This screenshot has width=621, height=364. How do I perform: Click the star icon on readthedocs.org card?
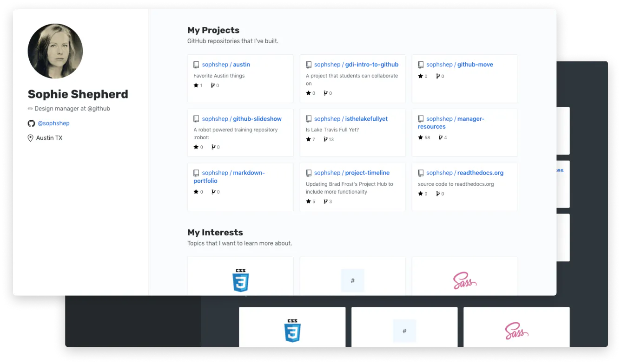pyautogui.click(x=420, y=194)
